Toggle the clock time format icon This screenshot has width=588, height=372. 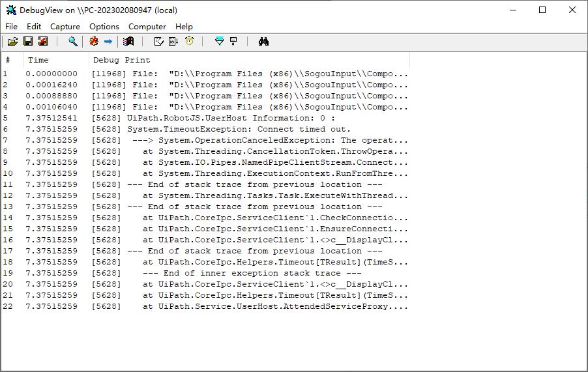tap(190, 42)
